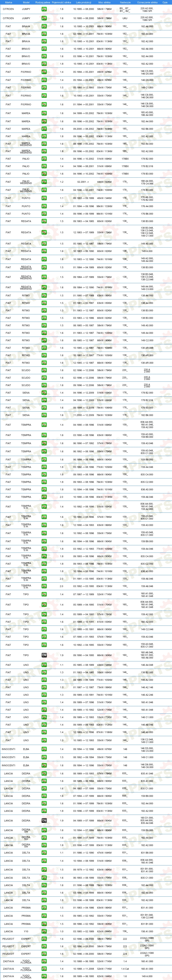The width and height of the screenshot is (172, 980).
Task: Click the Opis column header
Action: [x=165, y=2]
